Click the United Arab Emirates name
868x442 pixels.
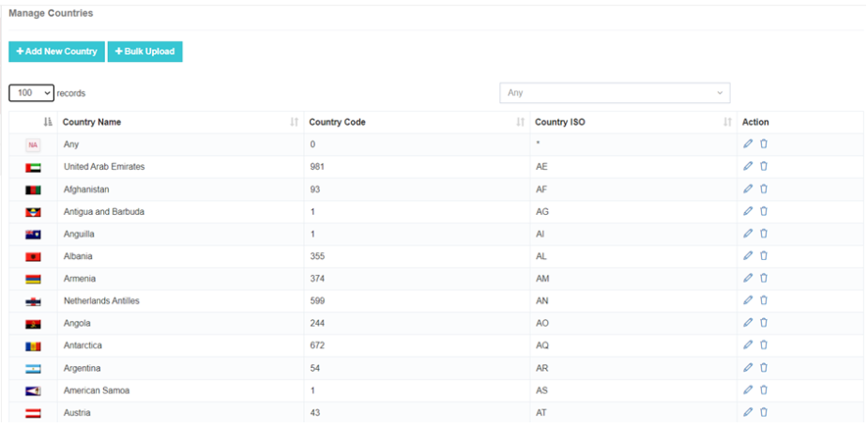[104, 167]
